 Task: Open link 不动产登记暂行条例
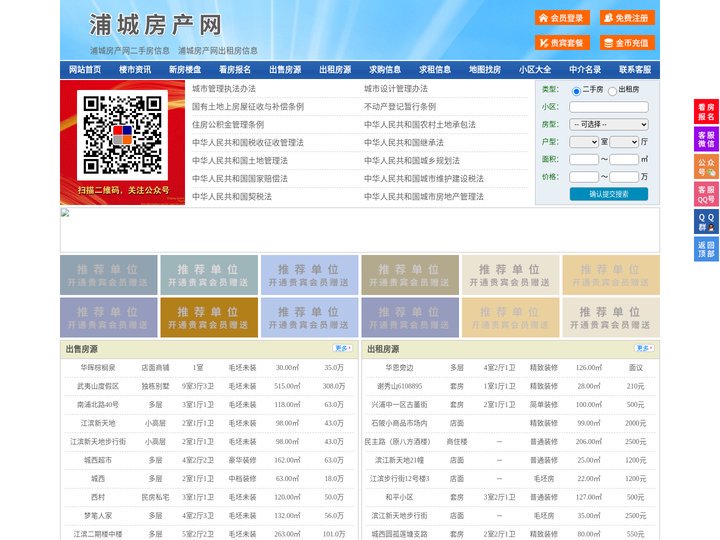tap(400, 107)
